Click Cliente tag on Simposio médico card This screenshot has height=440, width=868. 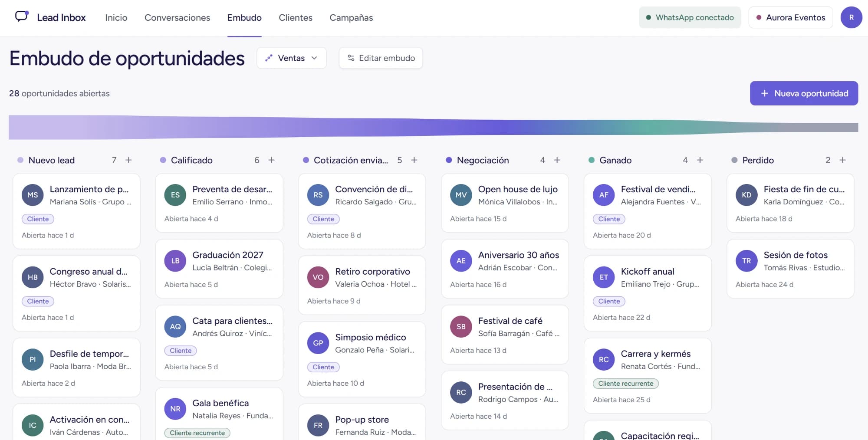pos(323,367)
